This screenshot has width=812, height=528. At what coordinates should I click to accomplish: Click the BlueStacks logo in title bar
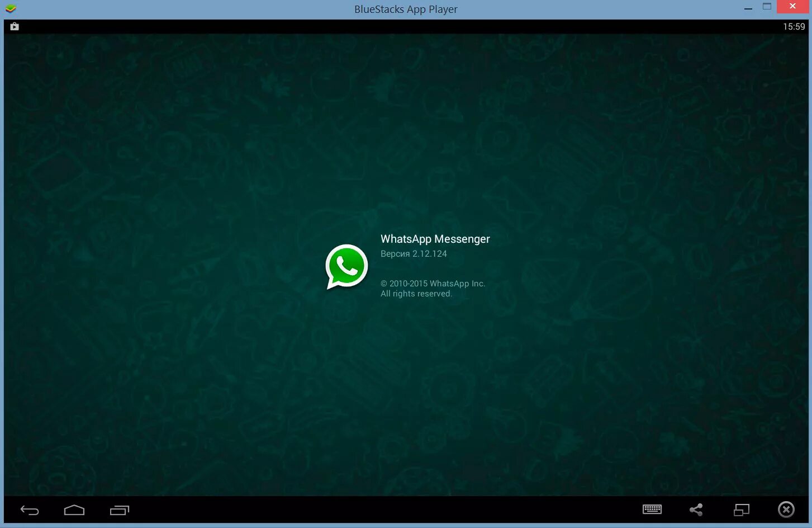(11, 8)
